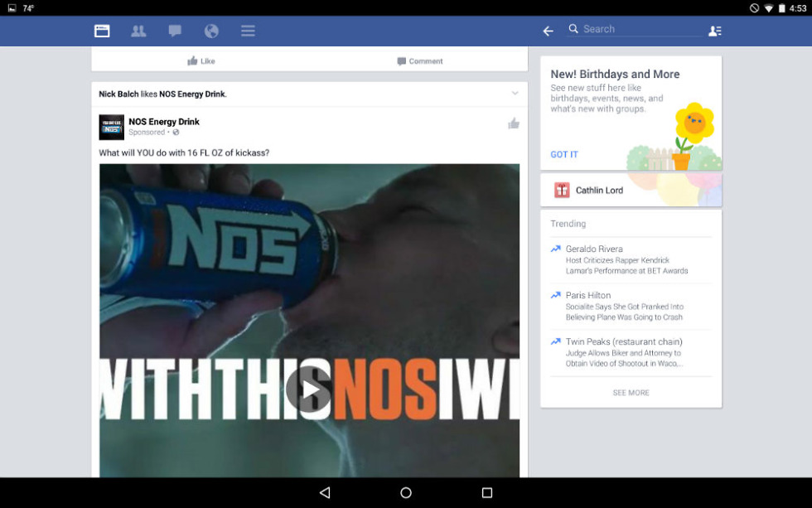Tap the back arrow beside Search

click(548, 31)
